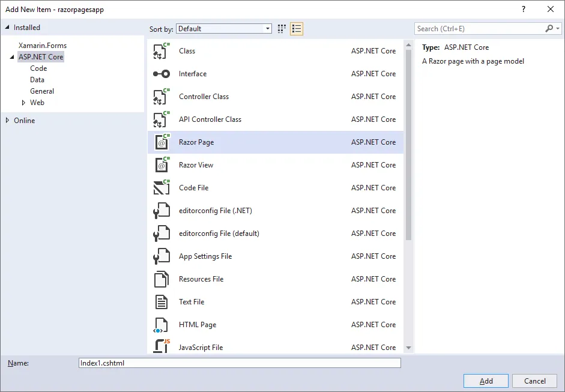Viewport: 565px width, 392px height.
Task: Select the Data category
Action: click(x=37, y=80)
